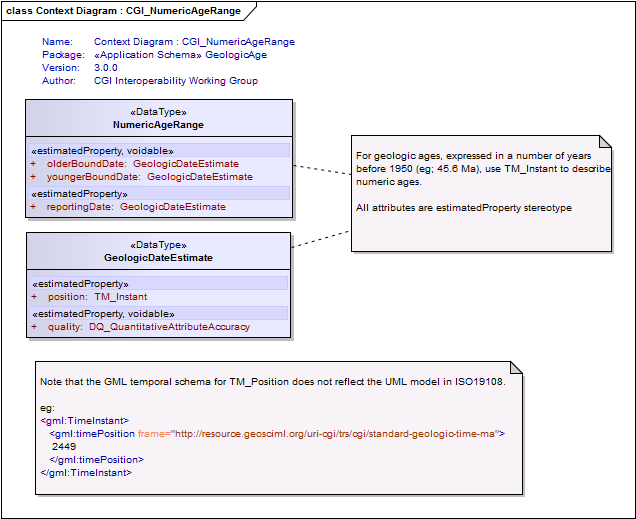Select the 'Context Diagram : CGI_NumericAgeRange' name value
Image resolution: width=636 pixels, height=519 pixels.
pos(194,42)
